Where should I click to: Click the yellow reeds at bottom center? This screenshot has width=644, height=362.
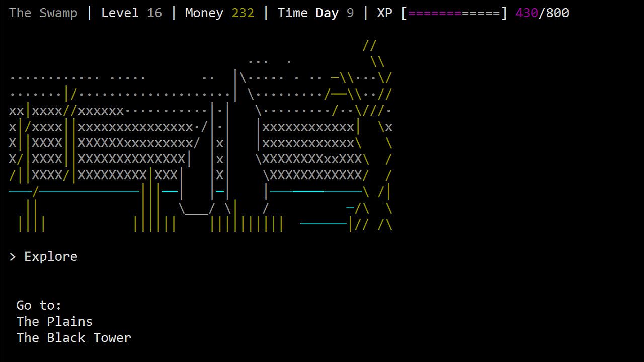tap(247, 223)
